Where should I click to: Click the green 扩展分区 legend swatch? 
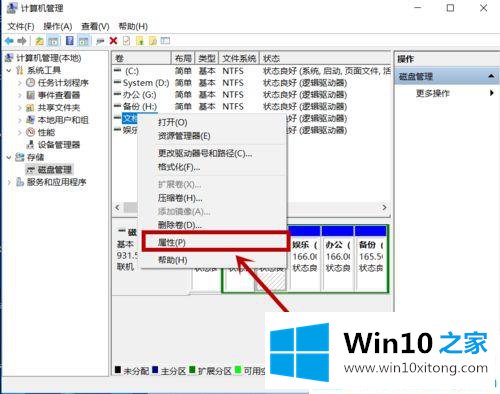[x=192, y=370]
